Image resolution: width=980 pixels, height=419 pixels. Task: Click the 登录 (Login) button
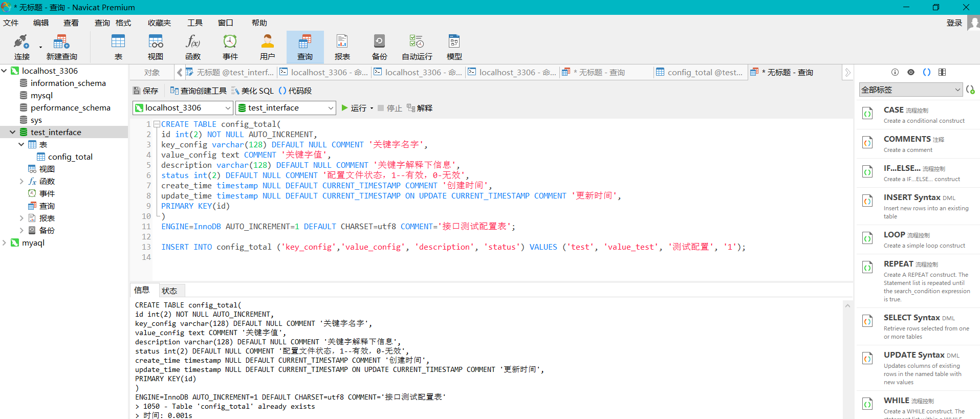(x=954, y=23)
